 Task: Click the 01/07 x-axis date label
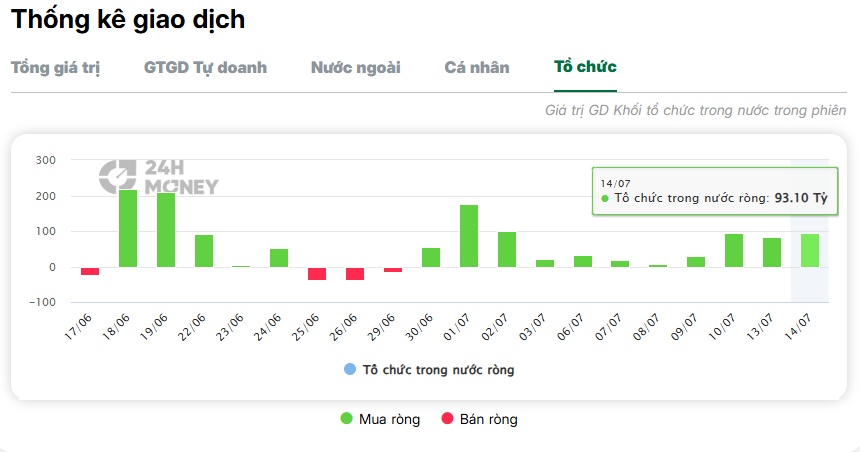(x=457, y=327)
